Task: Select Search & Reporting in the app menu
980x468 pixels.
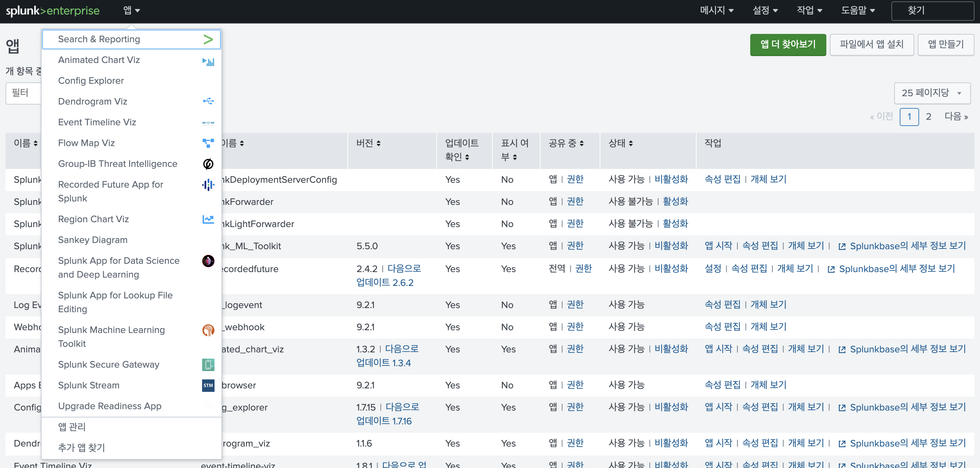Action: pos(131,39)
